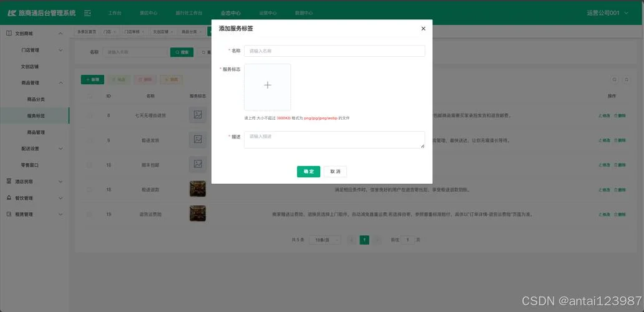Click 删除 in row ID 10

tap(620, 165)
